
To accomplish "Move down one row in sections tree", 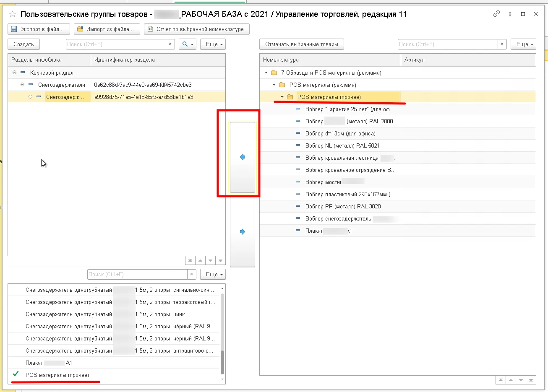I will 211,260.
